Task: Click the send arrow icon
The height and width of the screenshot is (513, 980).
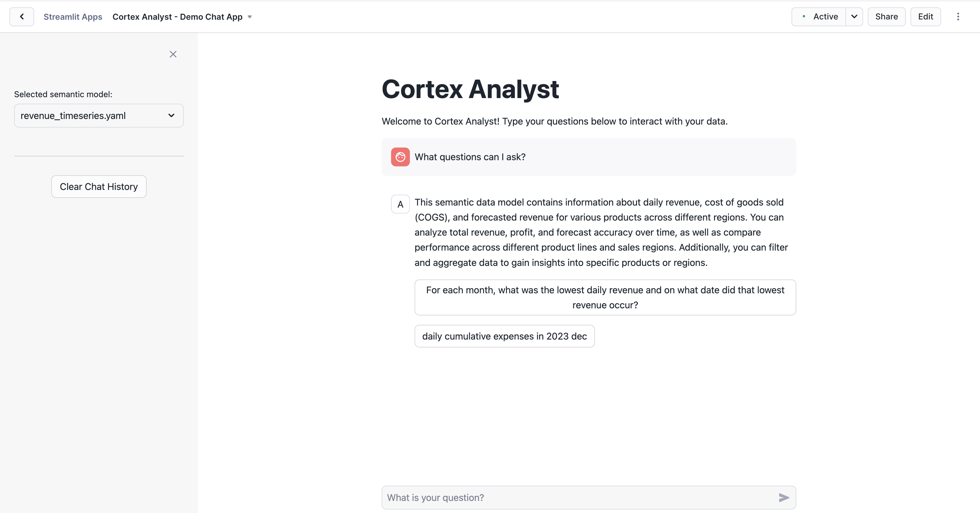Action: coord(784,497)
